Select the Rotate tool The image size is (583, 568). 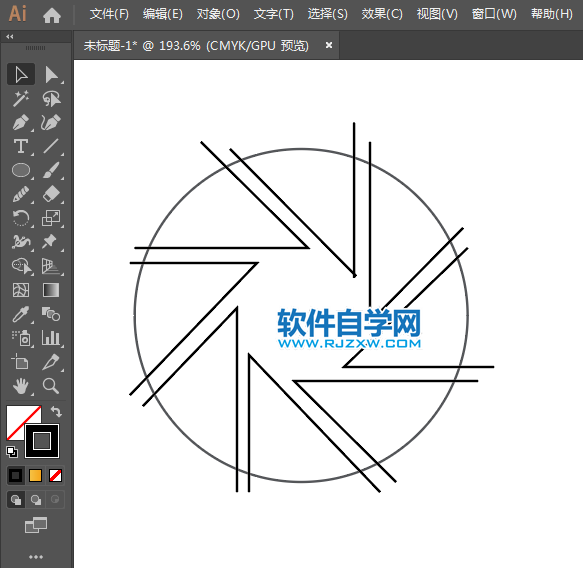[21, 218]
